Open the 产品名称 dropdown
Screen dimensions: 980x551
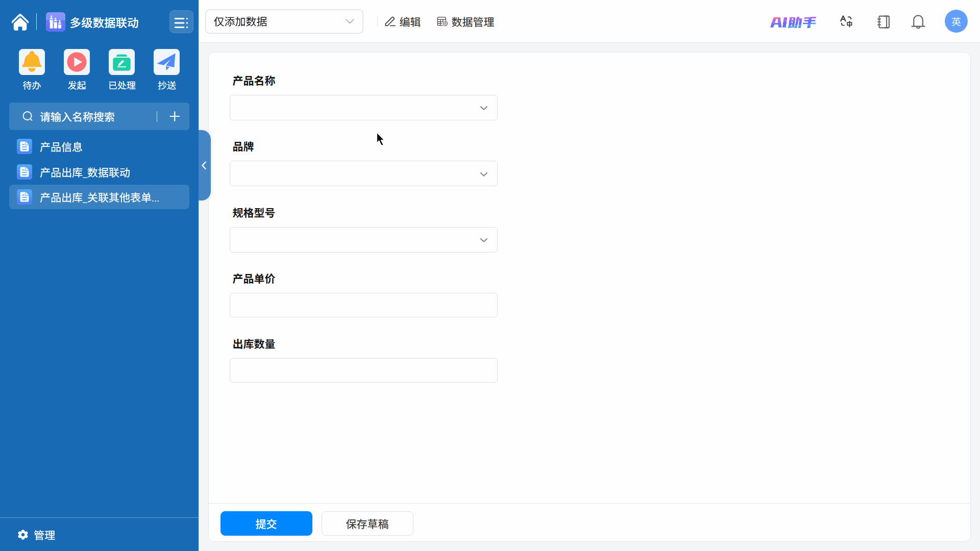363,108
